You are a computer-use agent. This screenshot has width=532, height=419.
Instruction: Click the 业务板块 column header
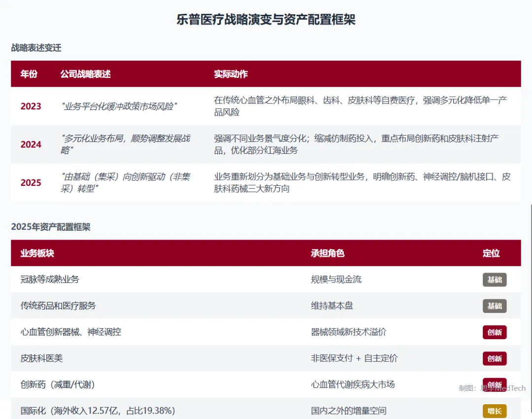[x=37, y=253]
